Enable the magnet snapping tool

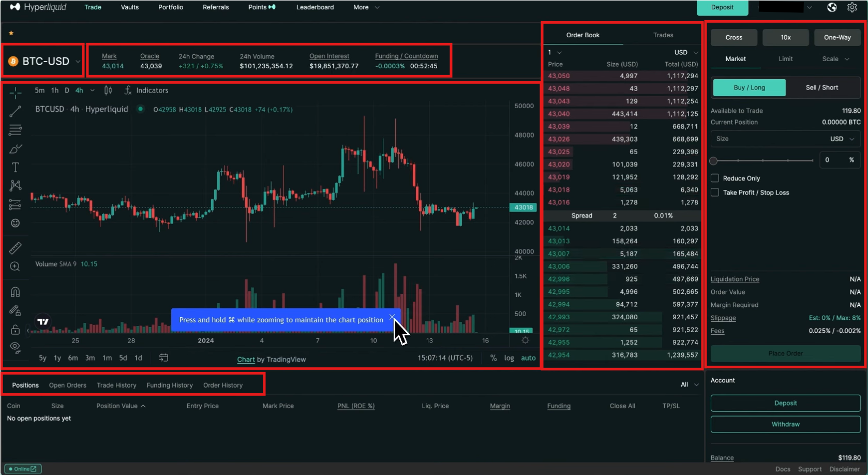(x=15, y=291)
